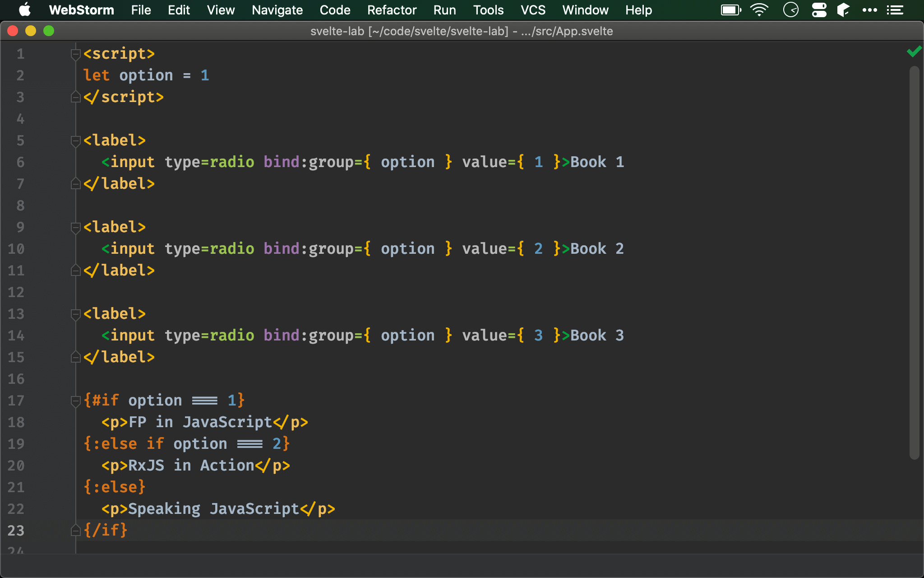The image size is (924, 578).
Task: Open the Window menu
Action: pyautogui.click(x=585, y=10)
